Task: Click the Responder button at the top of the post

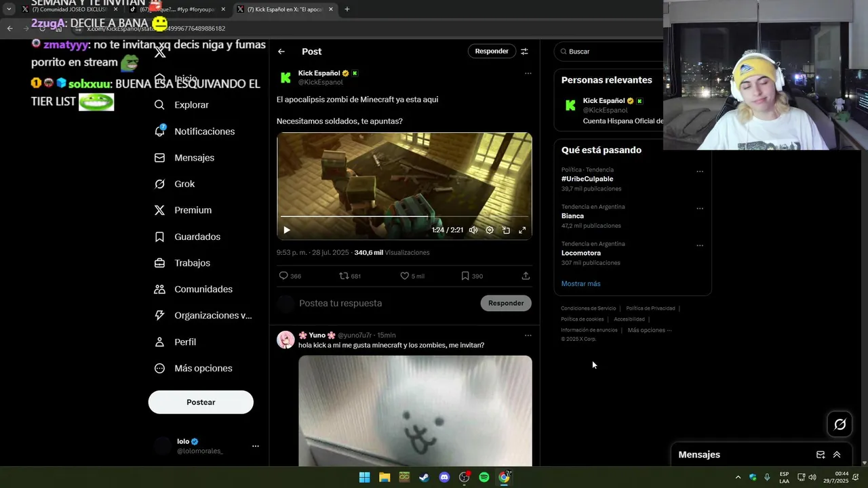Action: tap(492, 52)
